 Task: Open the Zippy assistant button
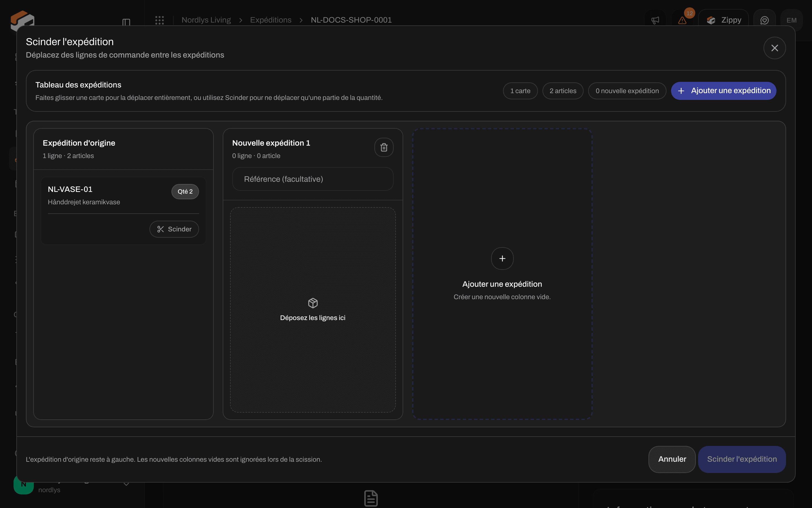pos(723,20)
